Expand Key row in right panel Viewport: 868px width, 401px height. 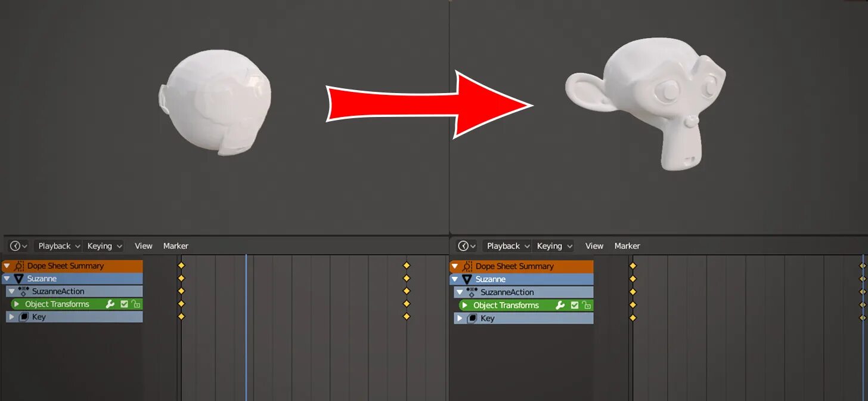[460, 318]
